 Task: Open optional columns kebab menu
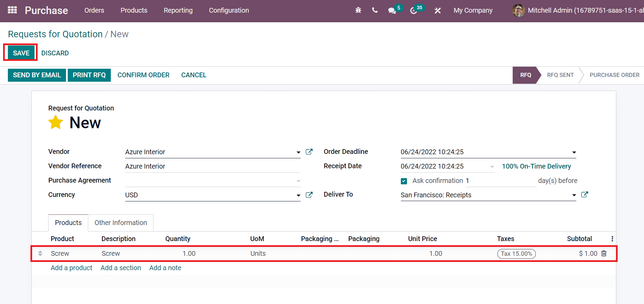(612, 239)
